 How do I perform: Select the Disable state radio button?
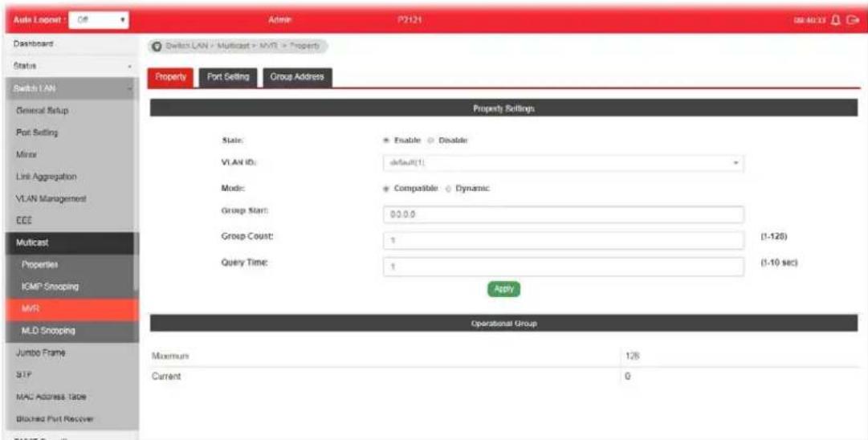(430, 141)
